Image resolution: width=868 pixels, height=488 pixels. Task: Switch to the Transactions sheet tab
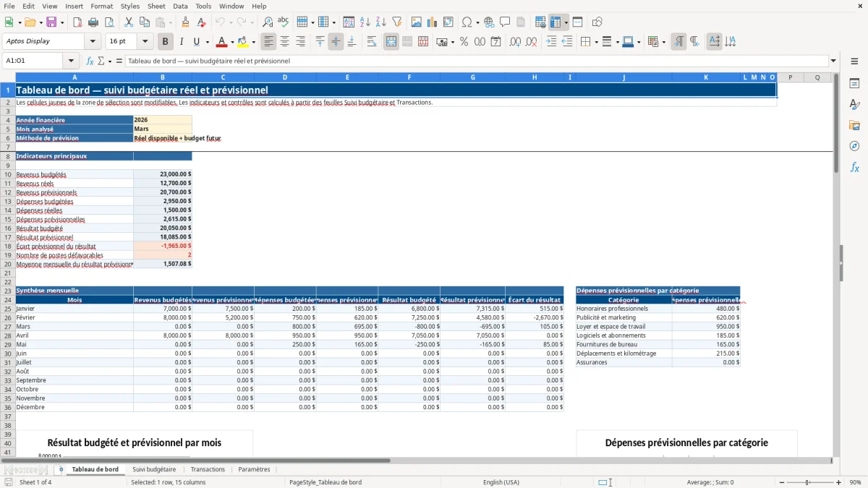click(208, 470)
